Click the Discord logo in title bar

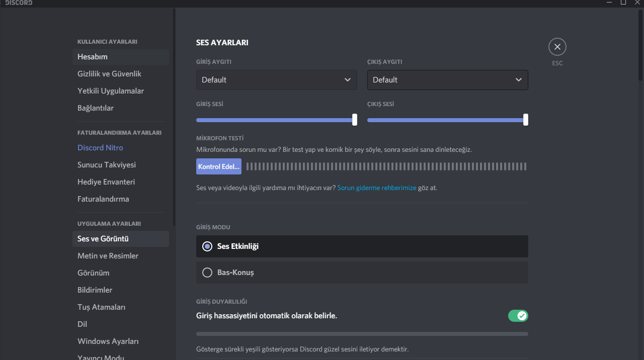coord(19,3)
